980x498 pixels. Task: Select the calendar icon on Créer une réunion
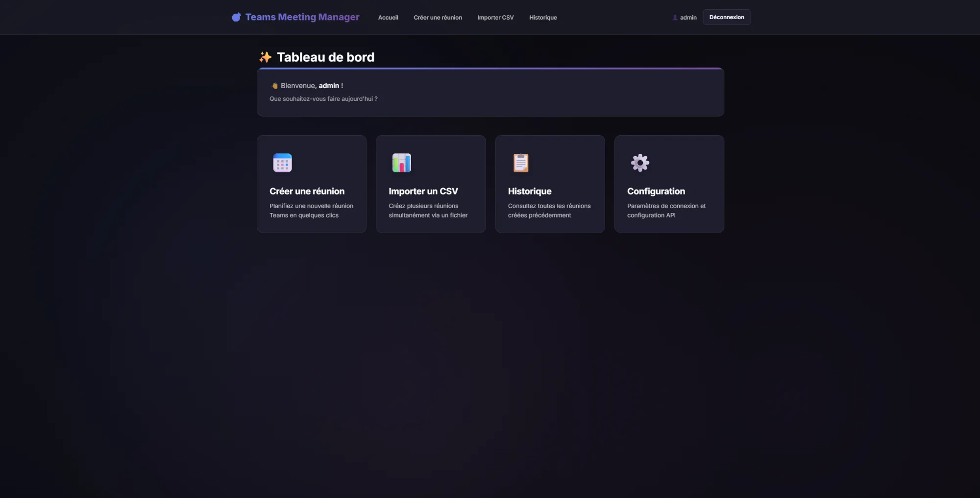pyautogui.click(x=282, y=163)
